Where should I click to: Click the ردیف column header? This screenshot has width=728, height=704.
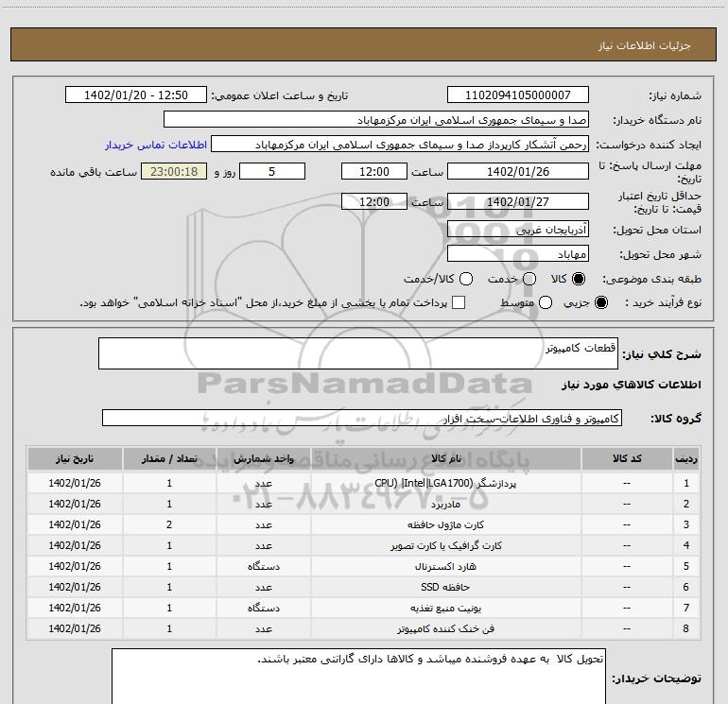click(686, 458)
